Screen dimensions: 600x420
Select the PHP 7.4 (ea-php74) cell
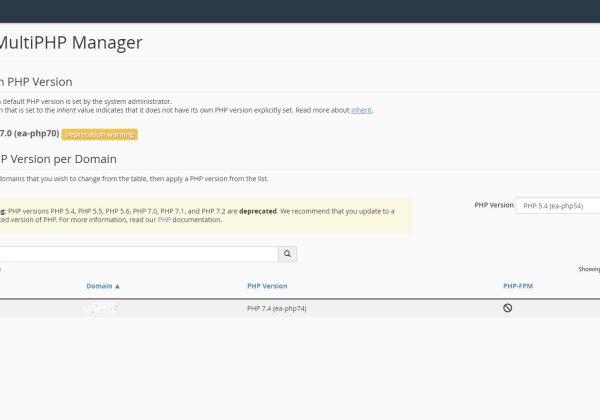coord(277,308)
